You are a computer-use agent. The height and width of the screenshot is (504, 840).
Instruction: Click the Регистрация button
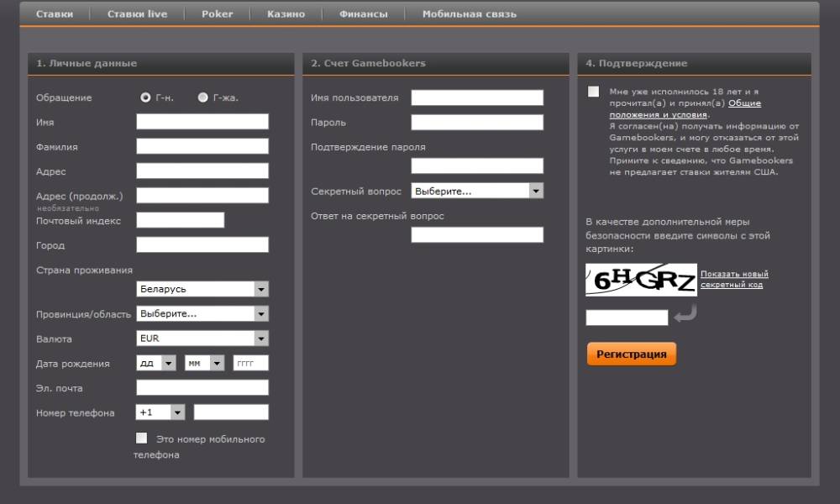(632, 354)
